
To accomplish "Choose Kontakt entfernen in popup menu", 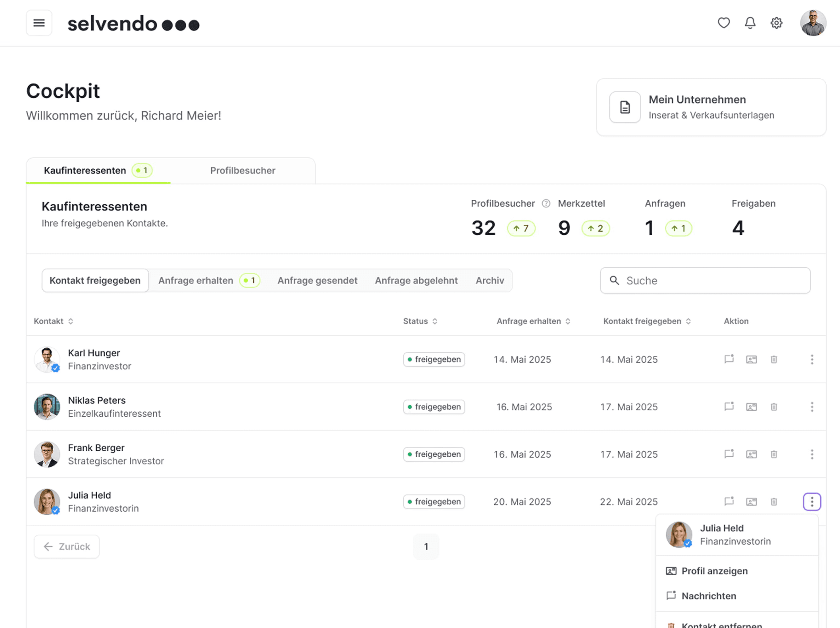I will (737, 624).
